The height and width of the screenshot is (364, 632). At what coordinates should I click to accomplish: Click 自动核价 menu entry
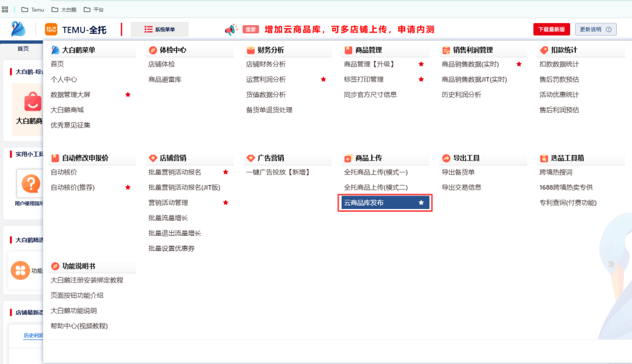[64, 172]
